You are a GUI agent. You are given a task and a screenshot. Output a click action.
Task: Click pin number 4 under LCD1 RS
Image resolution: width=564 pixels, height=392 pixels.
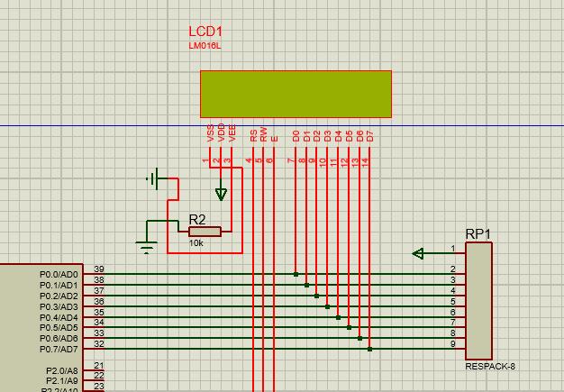point(249,160)
